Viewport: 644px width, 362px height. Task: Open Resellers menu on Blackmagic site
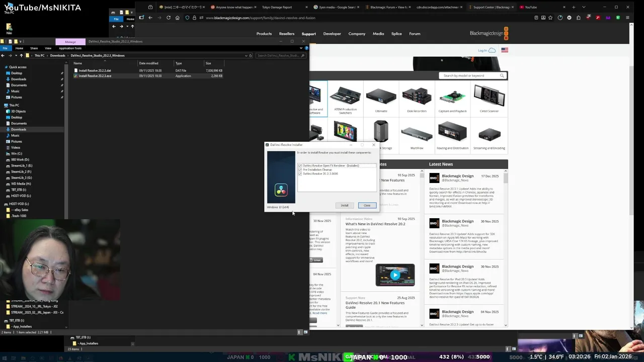coord(287,34)
